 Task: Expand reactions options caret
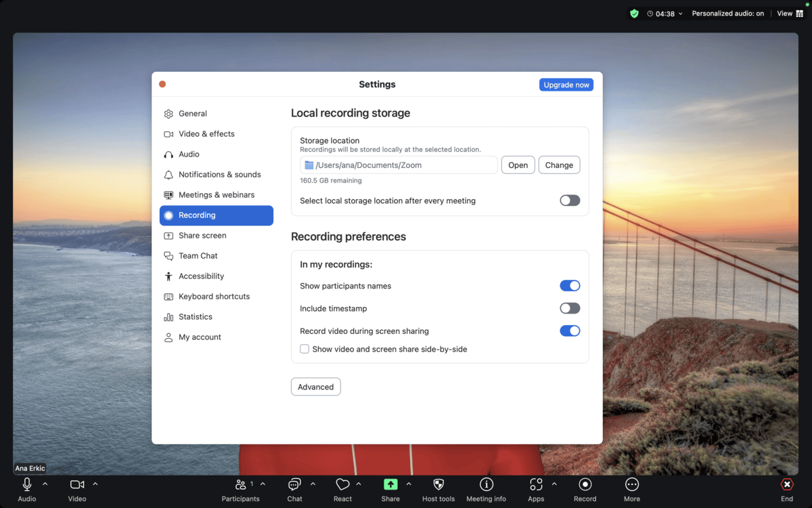coord(359,484)
